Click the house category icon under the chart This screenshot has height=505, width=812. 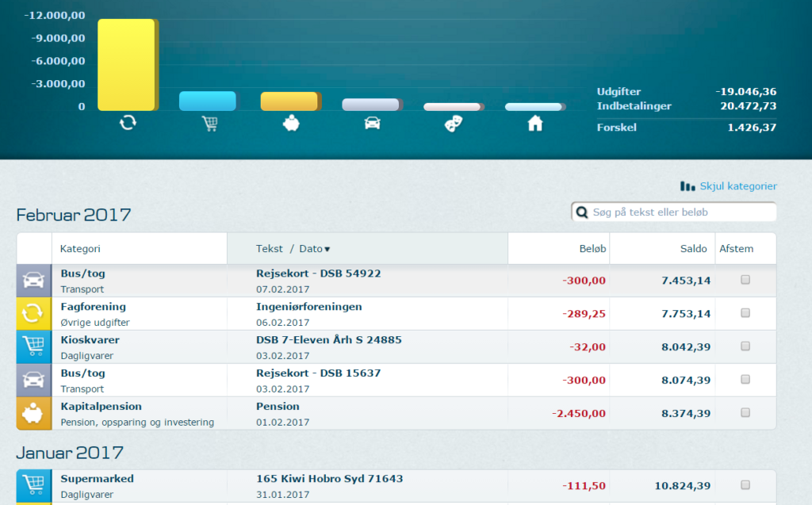[535, 124]
